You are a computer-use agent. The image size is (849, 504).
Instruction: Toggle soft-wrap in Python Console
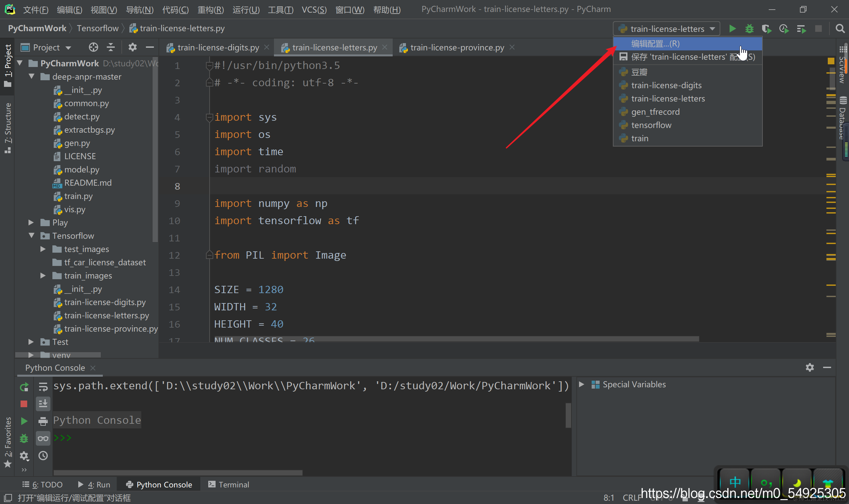pos(43,387)
